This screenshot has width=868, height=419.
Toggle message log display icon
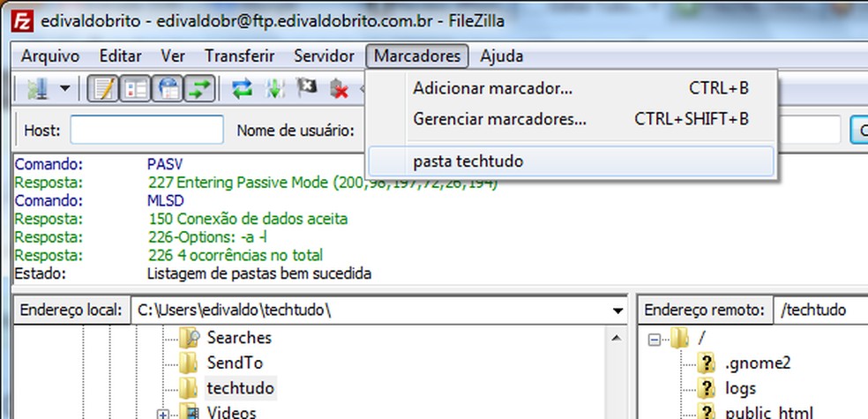coord(103,88)
